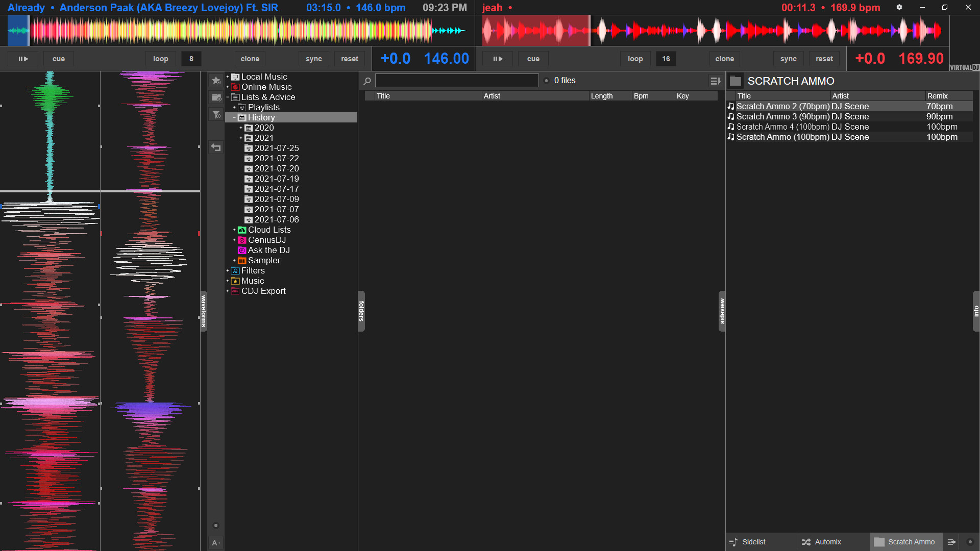
Task: Click cue button on right deck
Action: tap(533, 59)
